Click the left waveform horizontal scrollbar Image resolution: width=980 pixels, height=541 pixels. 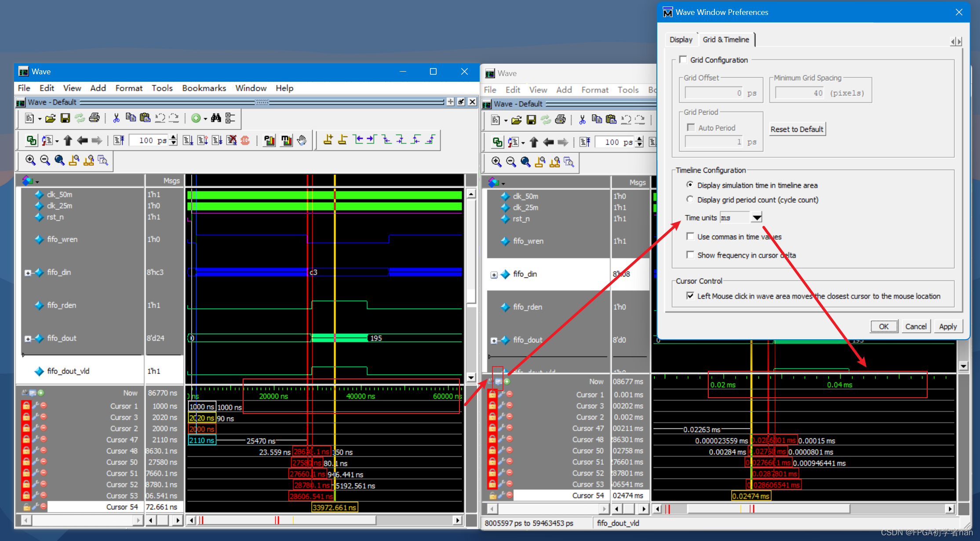(325, 520)
